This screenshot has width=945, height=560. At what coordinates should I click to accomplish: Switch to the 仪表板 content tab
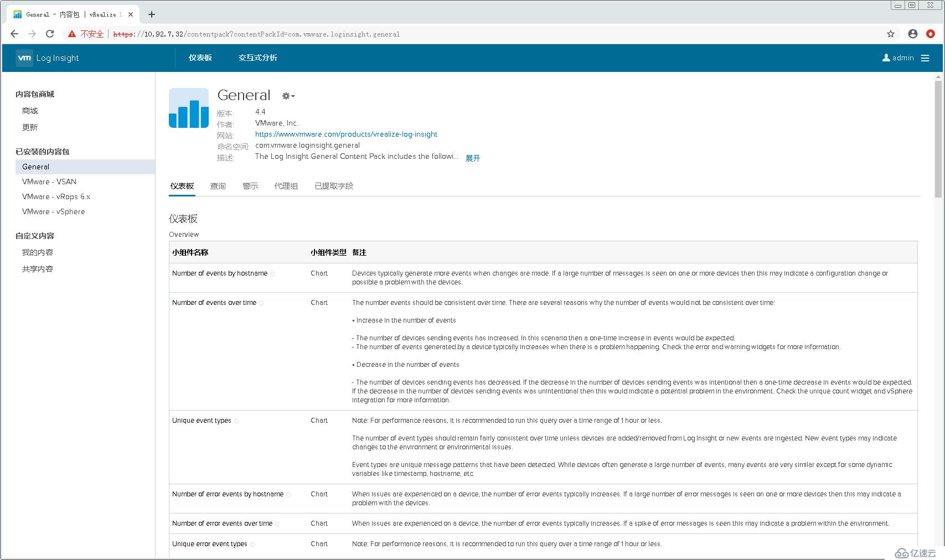coord(182,186)
